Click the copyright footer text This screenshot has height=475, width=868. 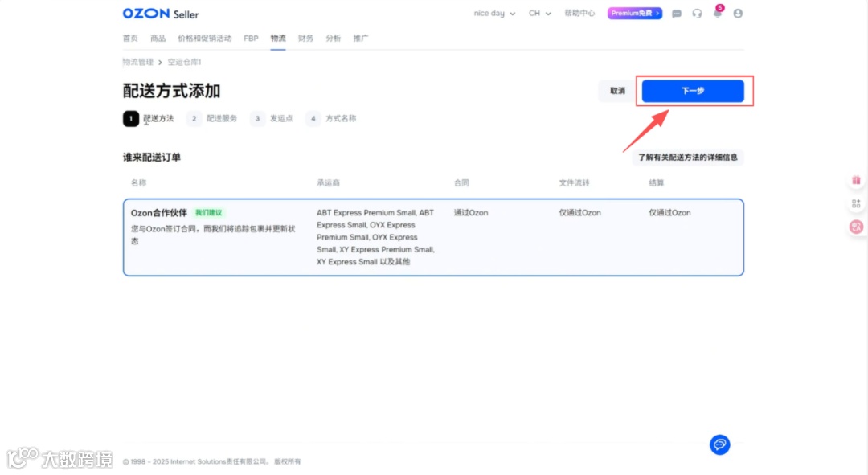(211, 461)
